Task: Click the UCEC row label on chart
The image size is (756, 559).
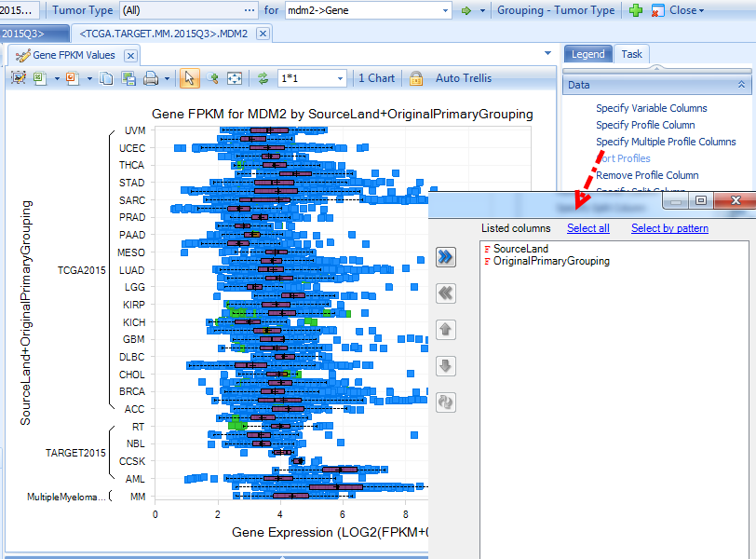Action: pyautogui.click(x=132, y=148)
